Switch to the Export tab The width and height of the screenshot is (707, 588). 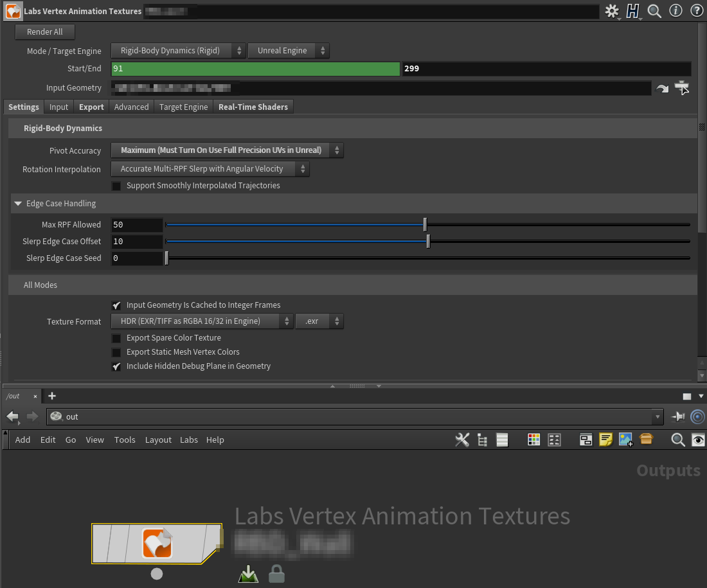click(91, 107)
